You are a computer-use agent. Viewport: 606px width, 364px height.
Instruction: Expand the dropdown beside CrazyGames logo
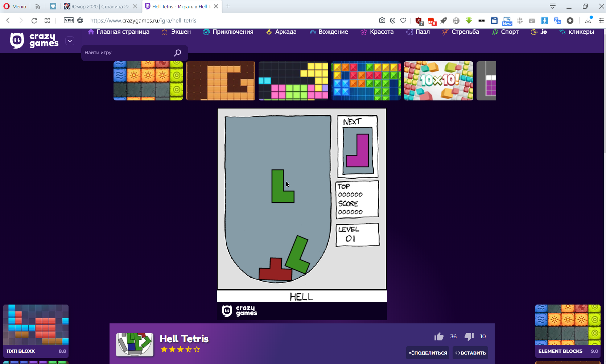[x=70, y=41]
